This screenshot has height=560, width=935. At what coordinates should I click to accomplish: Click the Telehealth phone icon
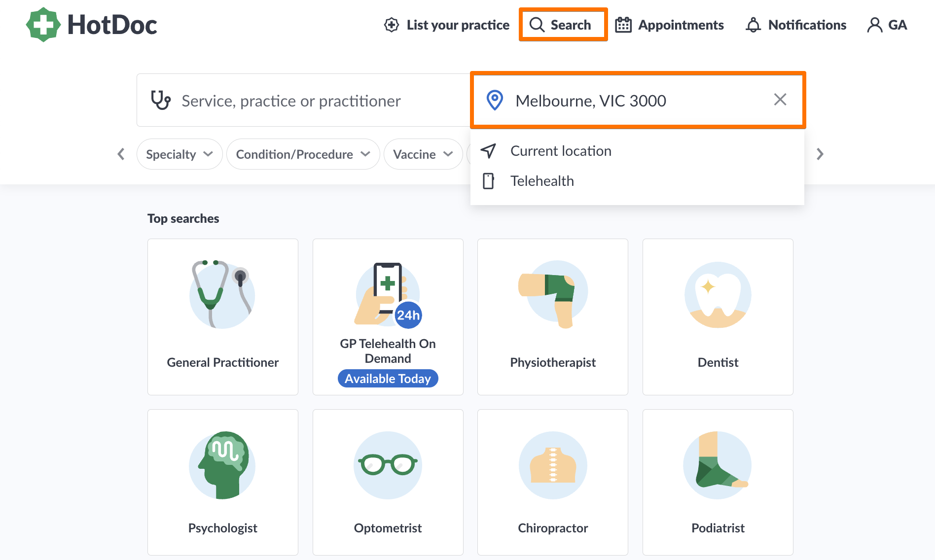point(488,181)
